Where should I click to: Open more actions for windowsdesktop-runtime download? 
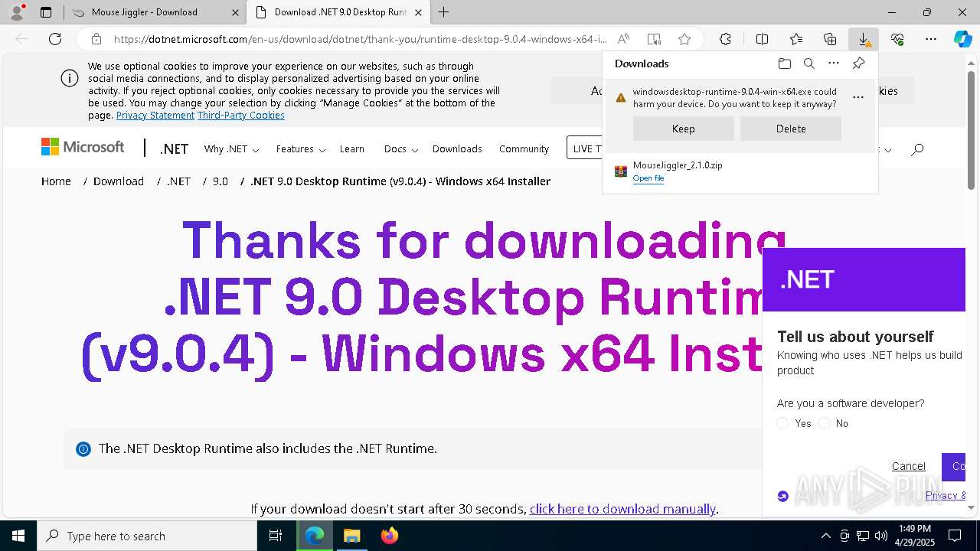[x=858, y=97]
